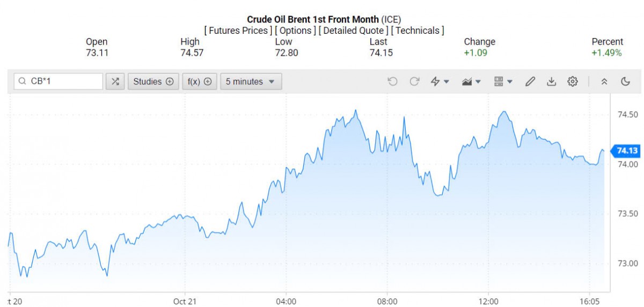644x307 pixels.
Task: Click the redo arrow icon
Action: point(414,82)
